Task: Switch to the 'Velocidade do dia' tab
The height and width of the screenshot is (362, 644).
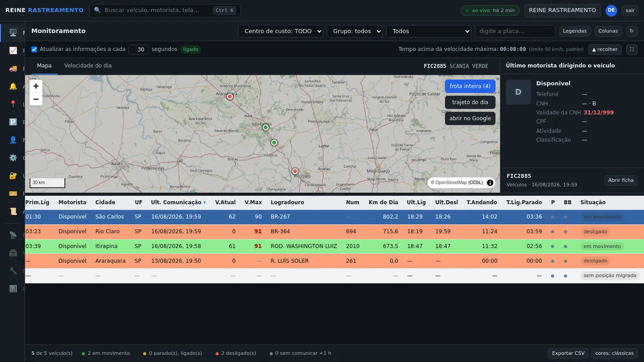Action: click(88, 66)
